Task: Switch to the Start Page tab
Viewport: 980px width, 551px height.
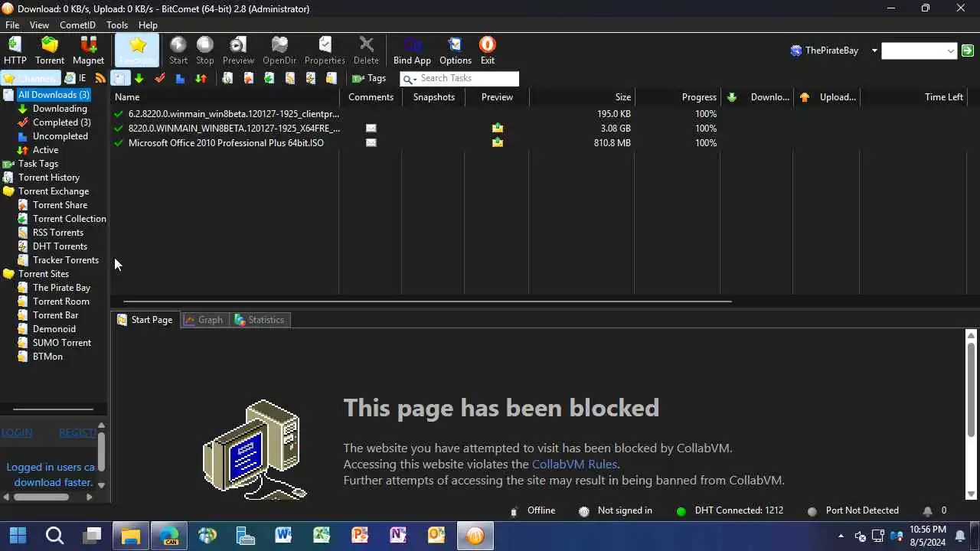Action: click(x=145, y=320)
